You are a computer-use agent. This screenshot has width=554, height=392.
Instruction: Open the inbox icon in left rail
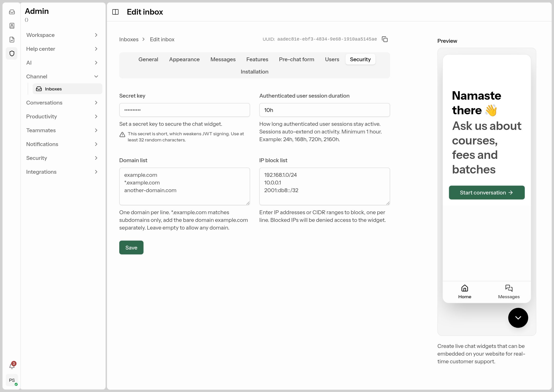12,12
